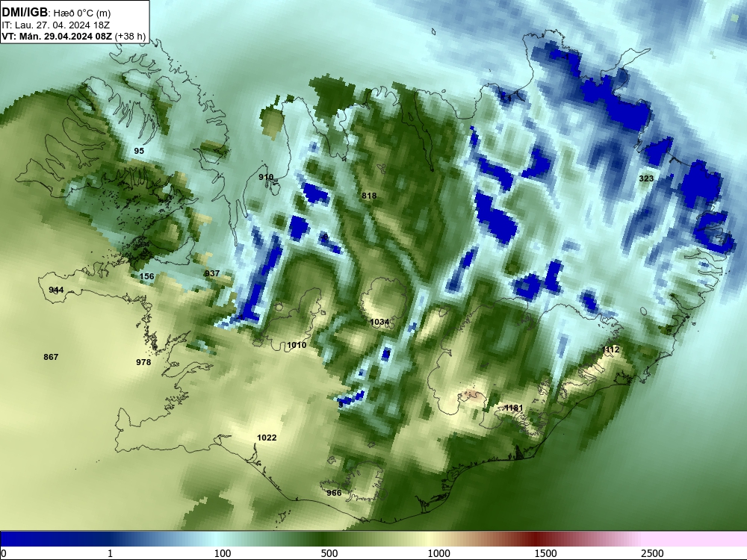Click the DMI/IGB Hæð 0°C title text
This screenshot has height=560, width=747.
[x=56, y=13]
